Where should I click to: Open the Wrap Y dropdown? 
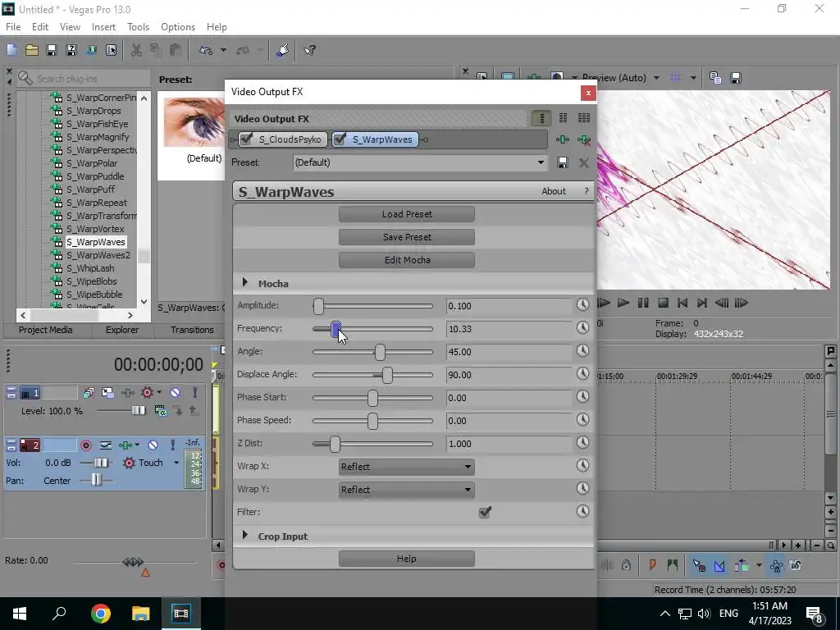click(407, 490)
